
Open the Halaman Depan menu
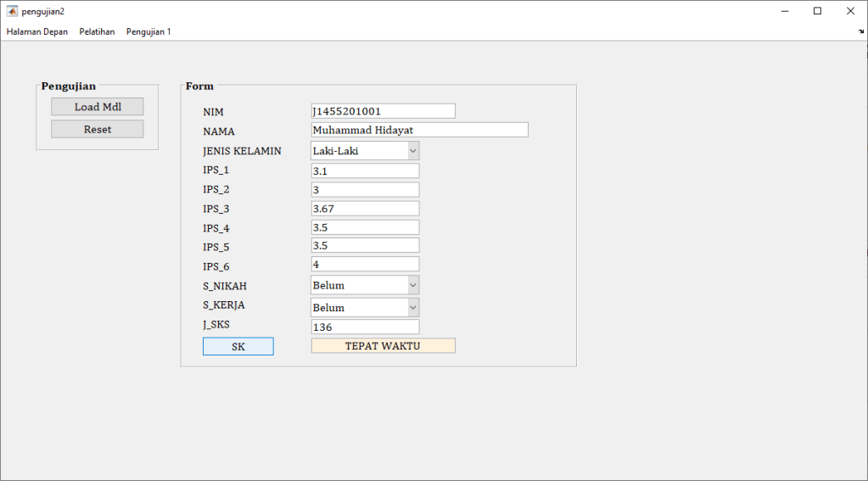pyautogui.click(x=37, y=31)
